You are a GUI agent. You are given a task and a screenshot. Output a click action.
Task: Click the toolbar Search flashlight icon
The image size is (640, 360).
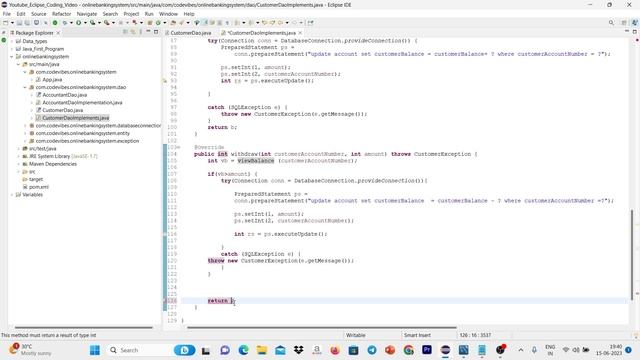[182, 23]
